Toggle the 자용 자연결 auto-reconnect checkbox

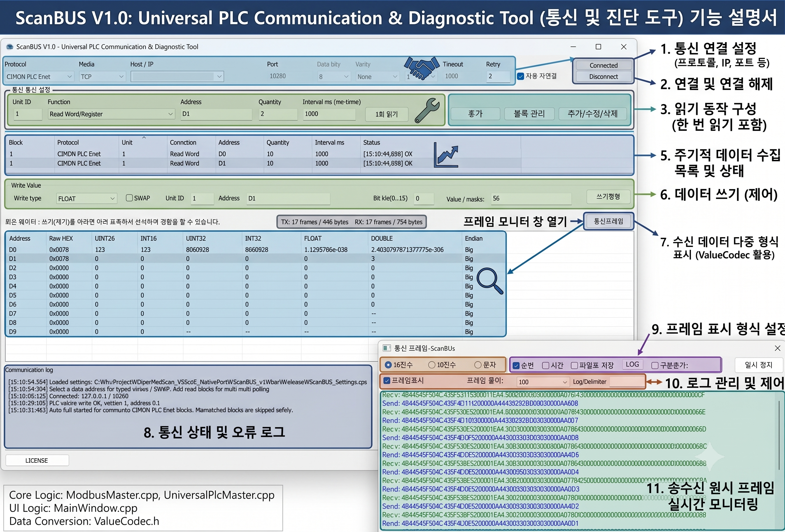tap(521, 76)
